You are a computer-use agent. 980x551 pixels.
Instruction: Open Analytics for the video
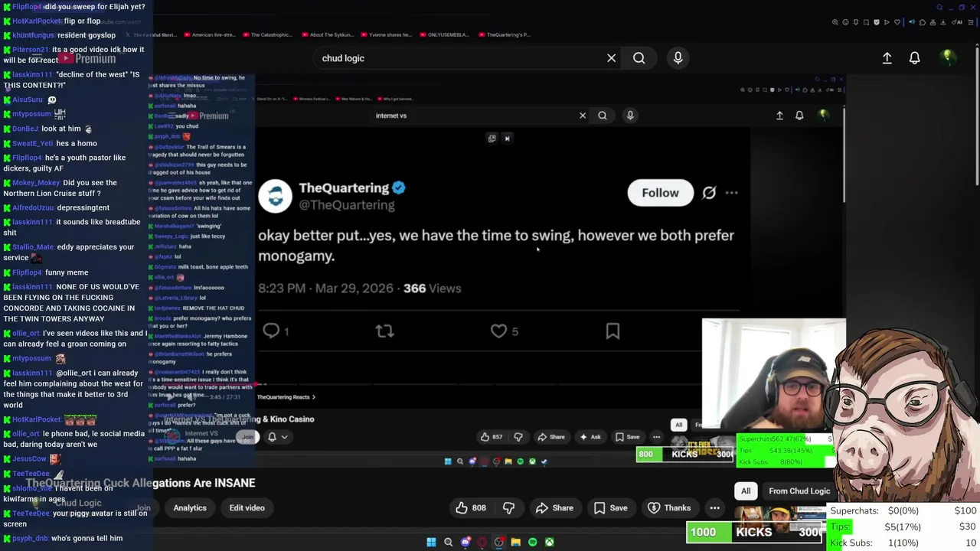click(x=190, y=508)
